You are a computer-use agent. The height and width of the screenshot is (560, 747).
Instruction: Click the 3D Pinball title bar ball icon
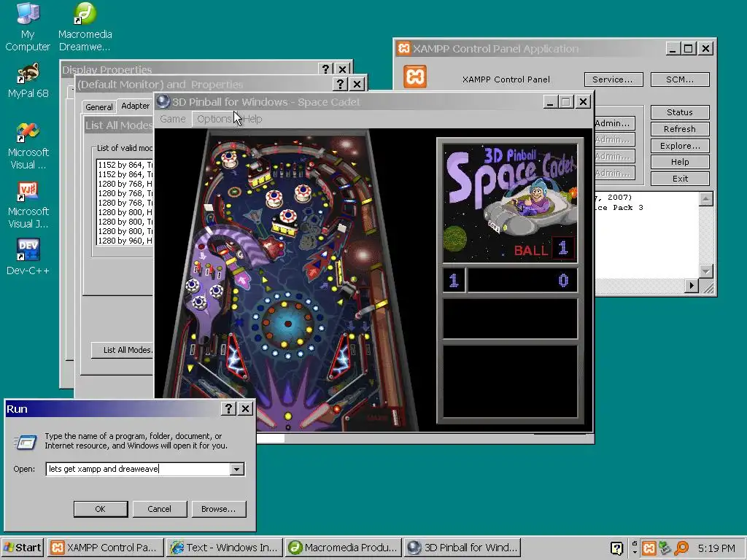coord(163,101)
